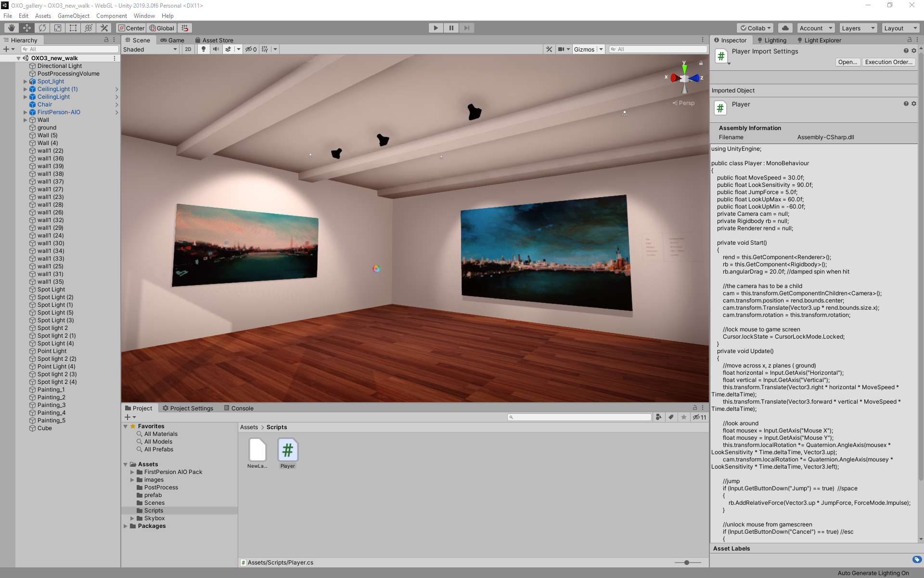
Task: Open the Layers dropdown
Action: tap(858, 28)
